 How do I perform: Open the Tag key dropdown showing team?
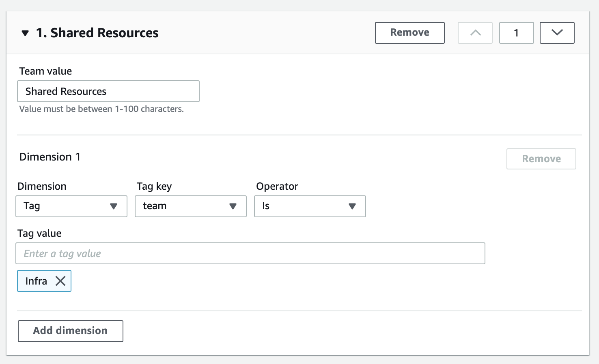191,206
